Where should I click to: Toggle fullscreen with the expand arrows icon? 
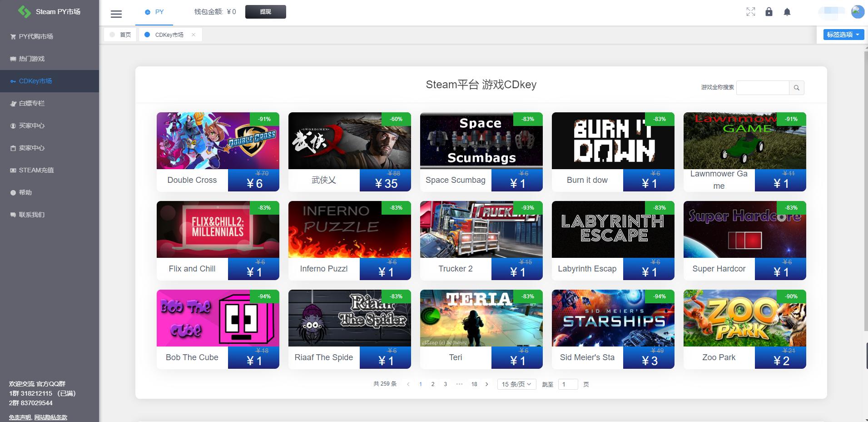pos(751,11)
